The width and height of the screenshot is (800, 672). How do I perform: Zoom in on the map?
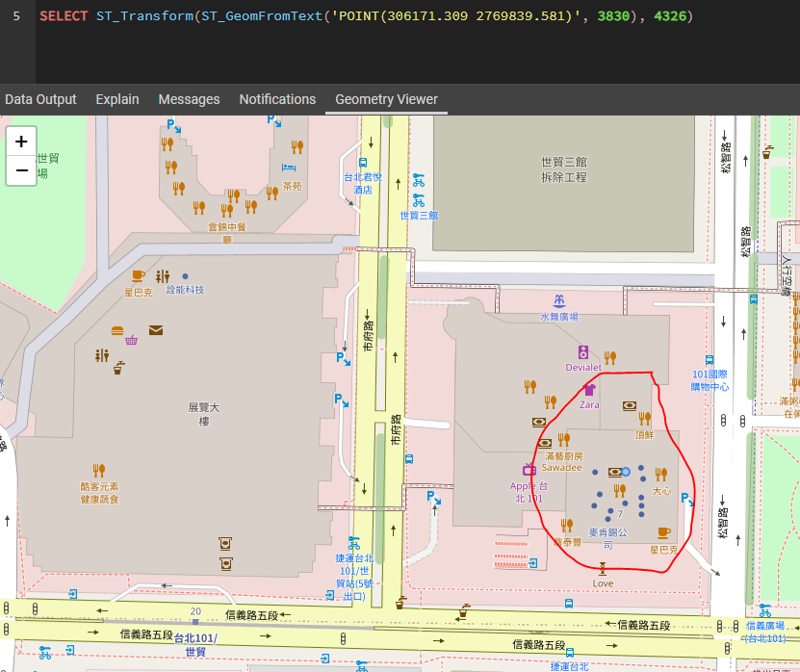pos(21,142)
